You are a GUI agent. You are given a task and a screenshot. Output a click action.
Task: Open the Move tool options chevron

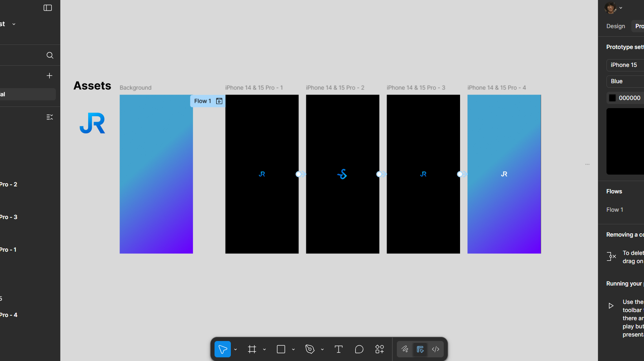pos(235,350)
